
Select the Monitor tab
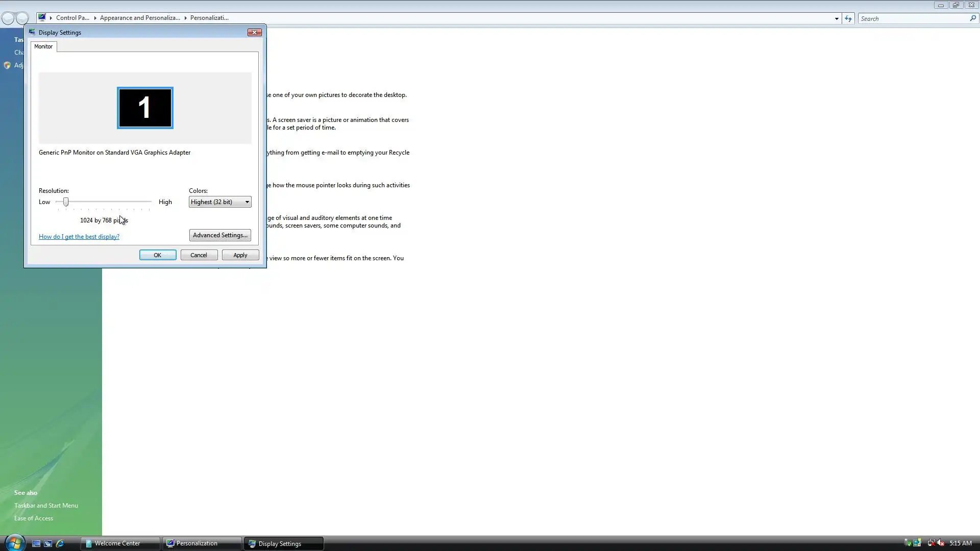[43, 46]
